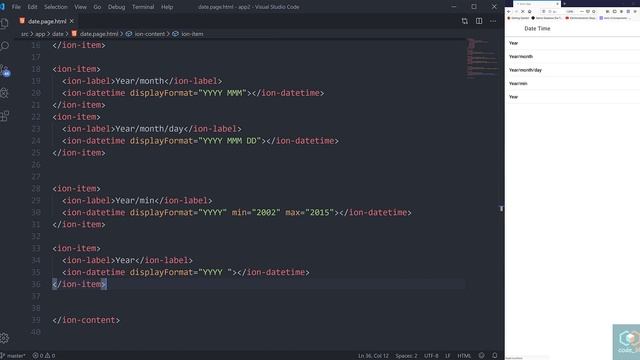Viewport: 640px width, 360px height.
Task: Click the Spaces: 2 indentation indicator
Action: coord(406,356)
